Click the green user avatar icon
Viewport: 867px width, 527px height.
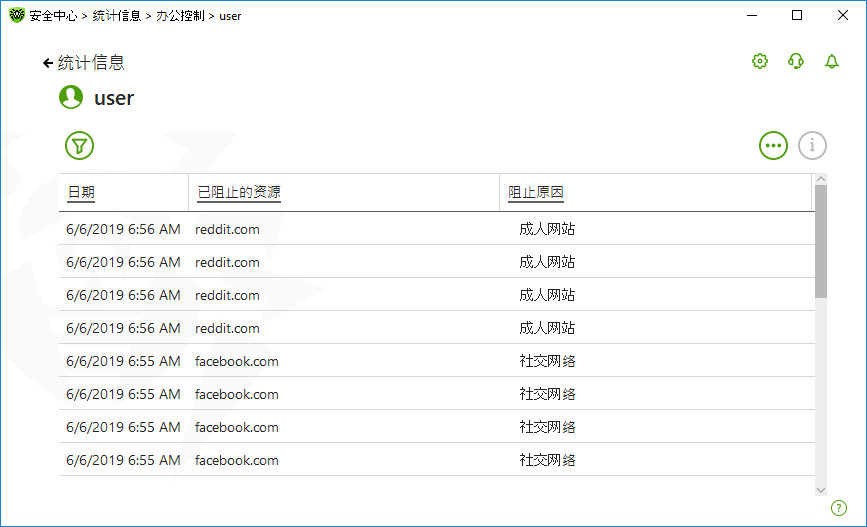point(71,98)
